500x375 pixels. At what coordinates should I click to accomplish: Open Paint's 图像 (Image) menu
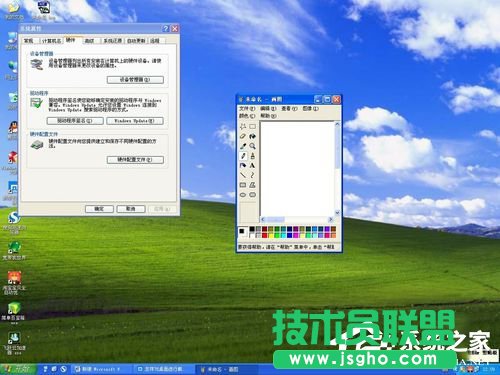pyautogui.click(x=310, y=109)
